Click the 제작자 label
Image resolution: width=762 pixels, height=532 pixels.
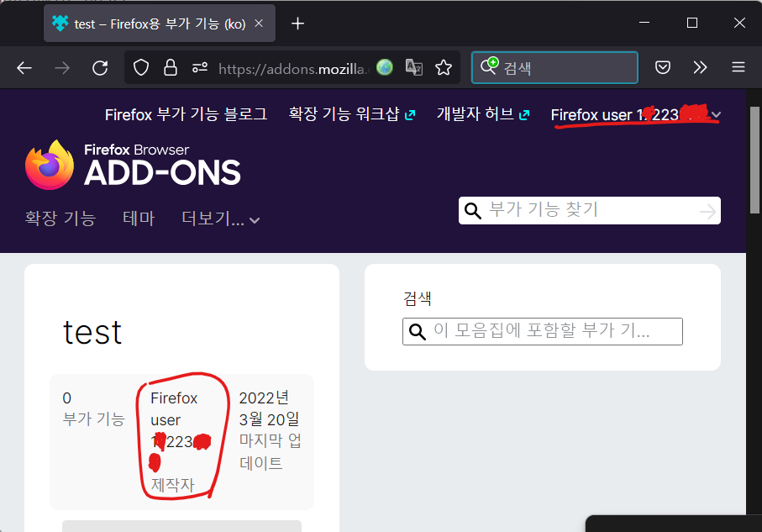tap(172, 485)
